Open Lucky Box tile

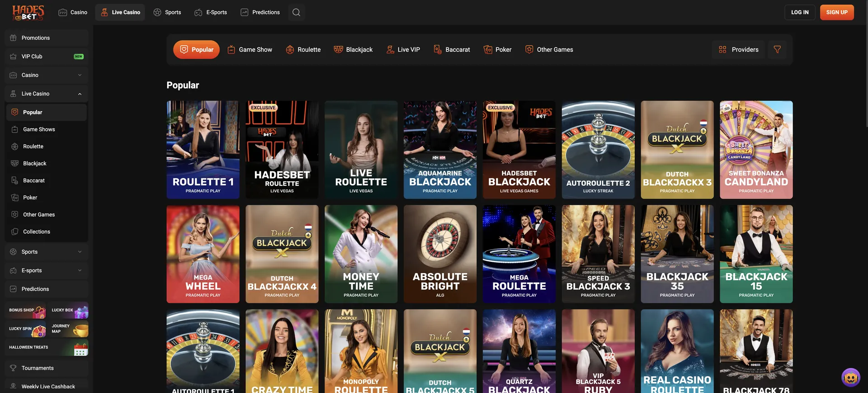pyautogui.click(x=68, y=310)
